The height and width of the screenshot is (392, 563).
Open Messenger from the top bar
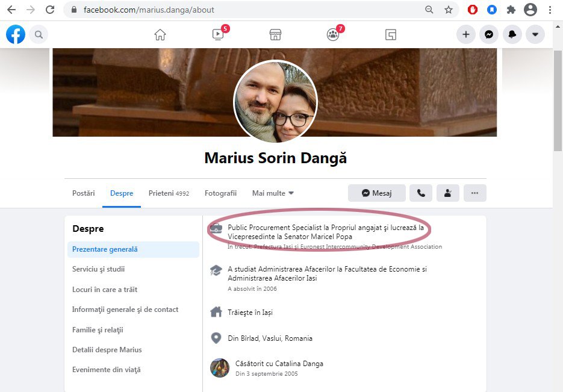pos(488,34)
